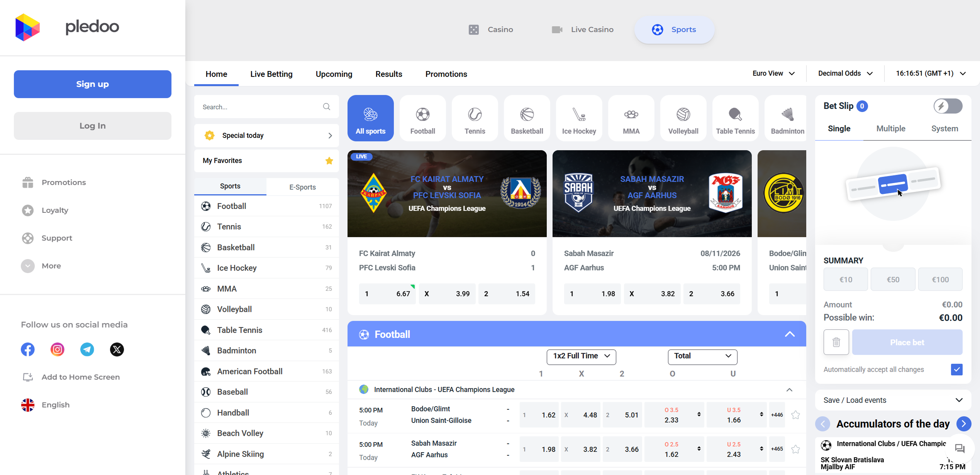Screen dimensions: 980x475
Task: Select American Football in sports list
Action: [x=266, y=372]
